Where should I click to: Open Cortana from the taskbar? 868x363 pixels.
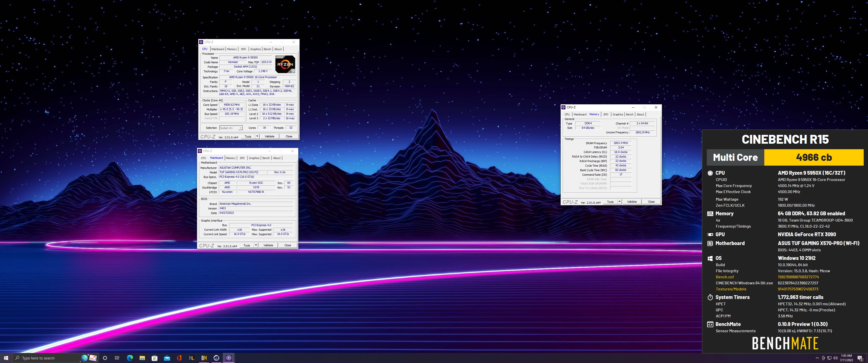(105, 358)
